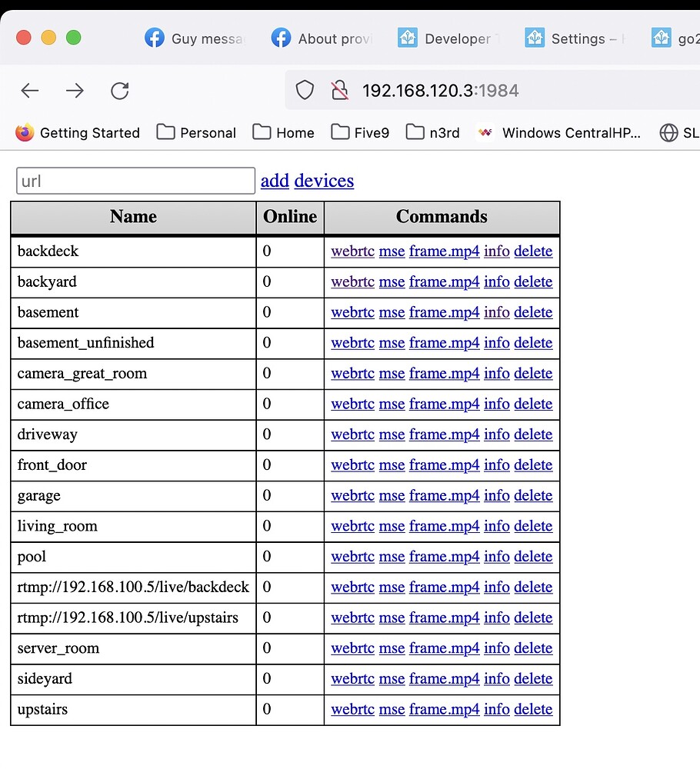The image size is (700, 769).
Task: Click inside the url input box
Action: 135,180
